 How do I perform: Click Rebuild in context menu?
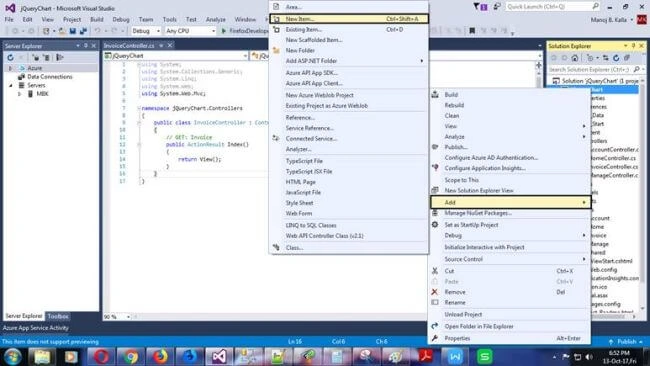click(x=509, y=105)
